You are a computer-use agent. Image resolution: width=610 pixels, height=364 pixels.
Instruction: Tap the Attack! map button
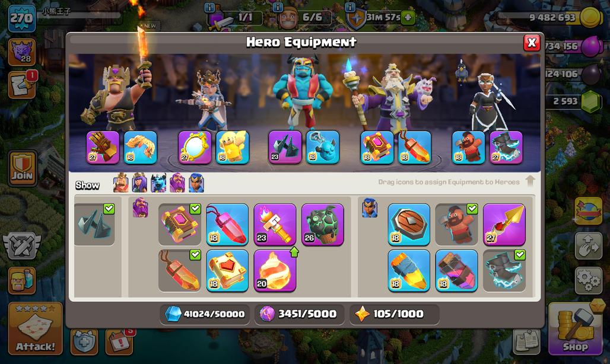[36, 328]
